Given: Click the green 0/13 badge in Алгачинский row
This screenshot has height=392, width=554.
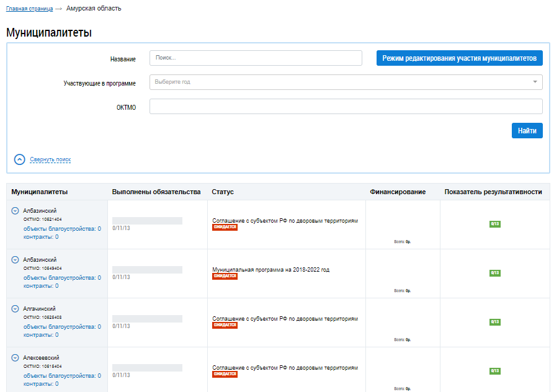Looking at the screenshot, I should tap(494, 322).
